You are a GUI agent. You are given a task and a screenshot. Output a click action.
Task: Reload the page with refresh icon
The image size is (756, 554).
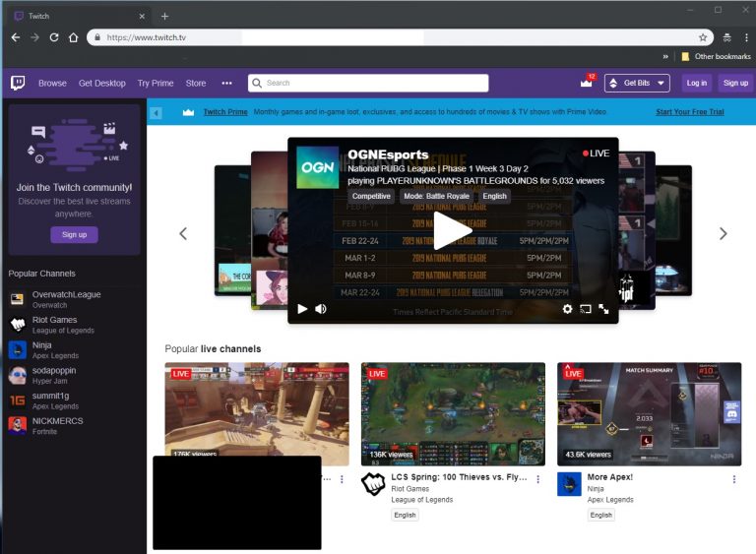click(54, 37)
